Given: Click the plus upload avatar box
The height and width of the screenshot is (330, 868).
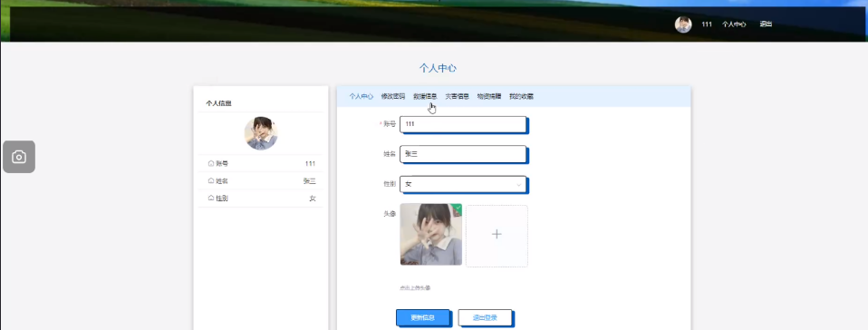Looking at the screenshot, I should pos(497,235).
